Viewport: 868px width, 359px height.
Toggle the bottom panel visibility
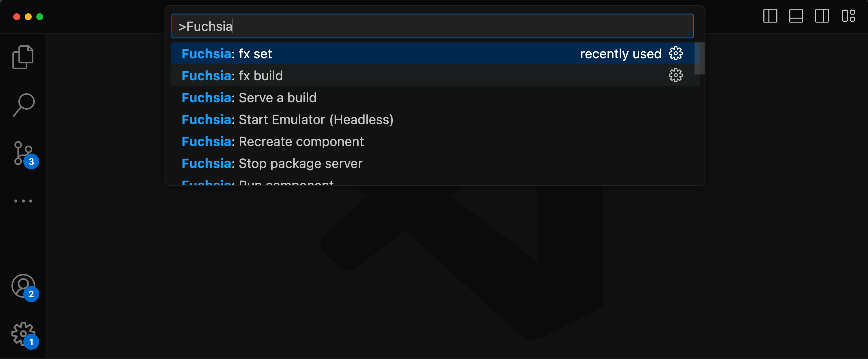click(796, 15)
